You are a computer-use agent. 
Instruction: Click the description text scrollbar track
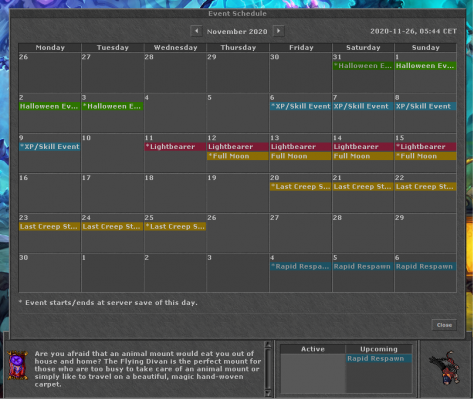click(x=268, y=369)
